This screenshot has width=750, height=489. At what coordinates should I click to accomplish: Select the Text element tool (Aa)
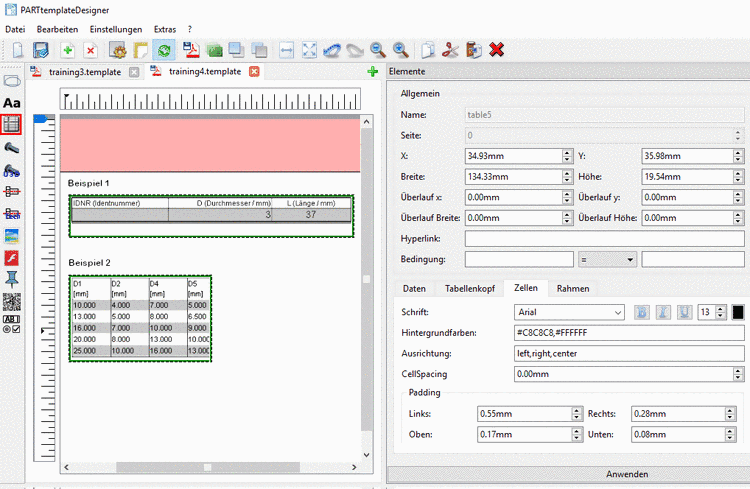click(x=12, y=103)
